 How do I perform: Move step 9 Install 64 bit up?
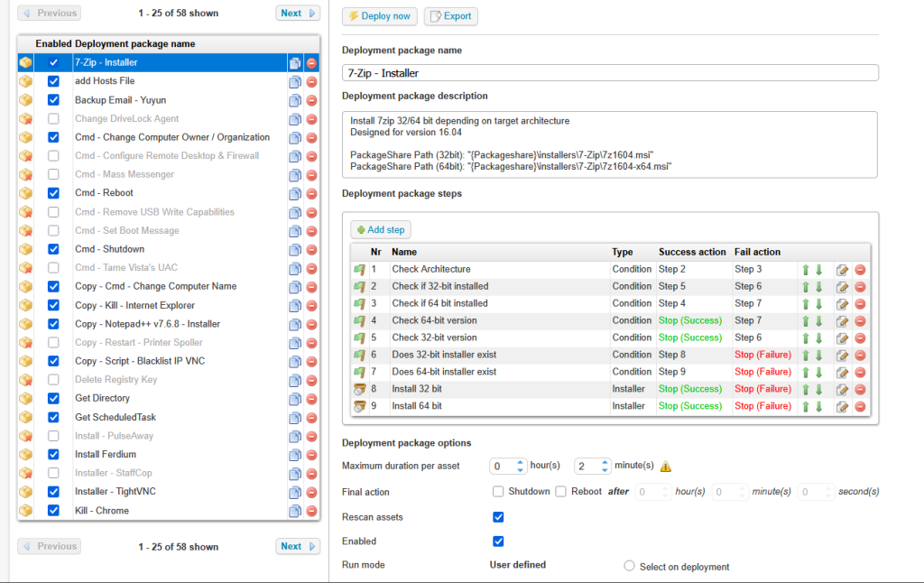[x=806, y=407]
